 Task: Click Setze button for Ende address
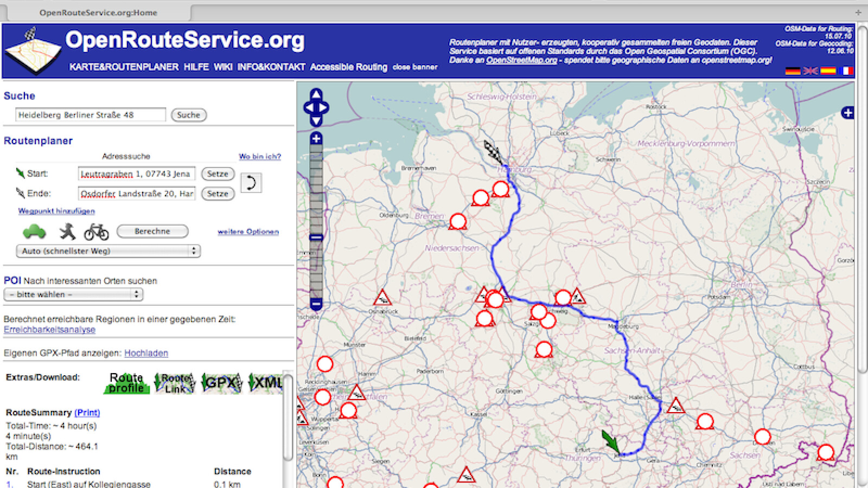coord(218,194)
